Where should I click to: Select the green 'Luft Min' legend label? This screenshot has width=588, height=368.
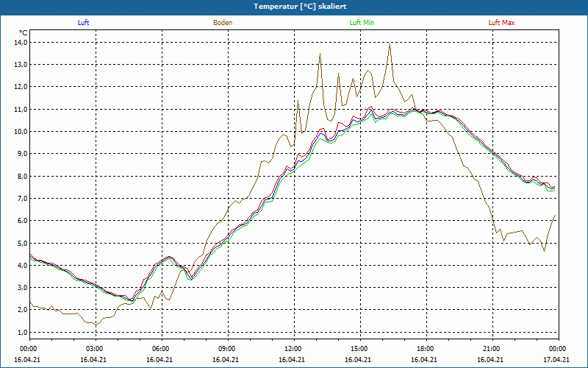pos(362,23)
